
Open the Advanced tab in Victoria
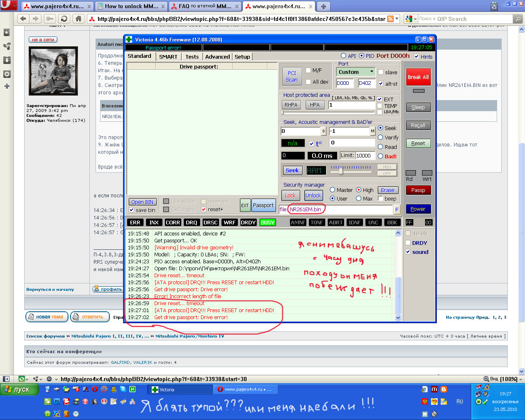tap(217, 57)
